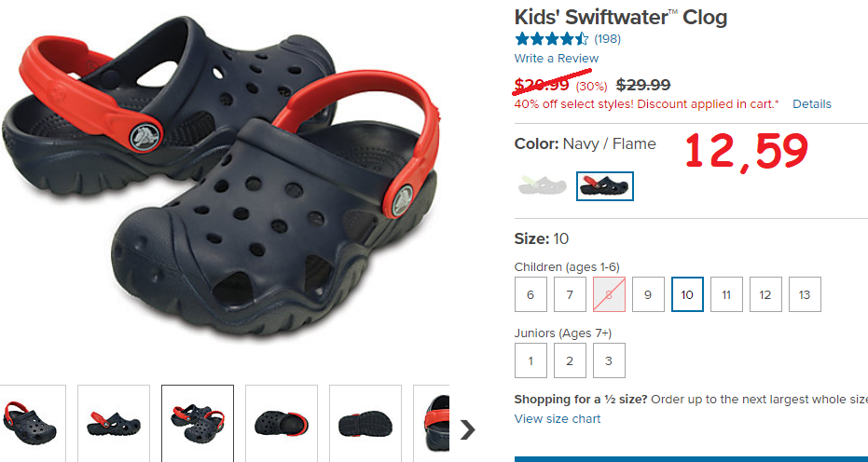Screen dimensions: 868x462
Task: Choose children size 7
Action: [570, 294]
